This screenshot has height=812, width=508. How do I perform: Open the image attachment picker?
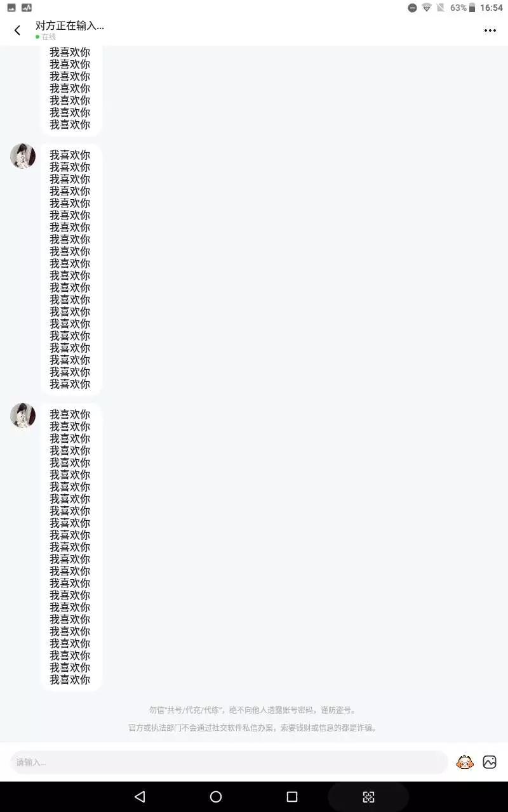(x=490, y=762)
